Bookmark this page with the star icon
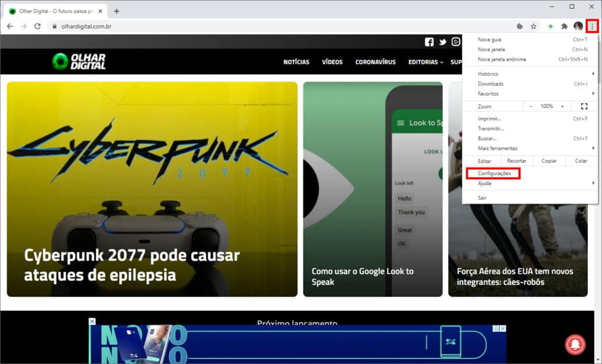The image size is (602, 364). pos(533,26)
